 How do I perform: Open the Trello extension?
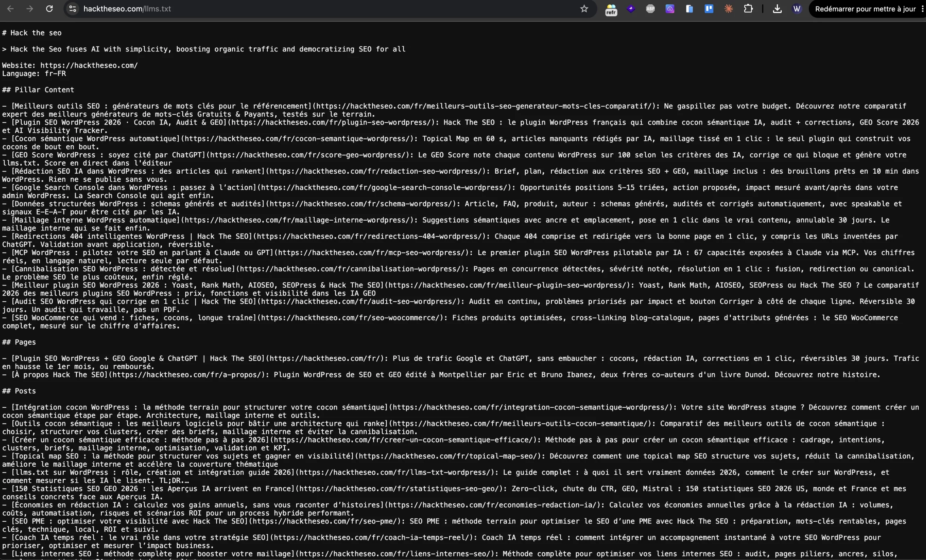(x=709, y=9)
